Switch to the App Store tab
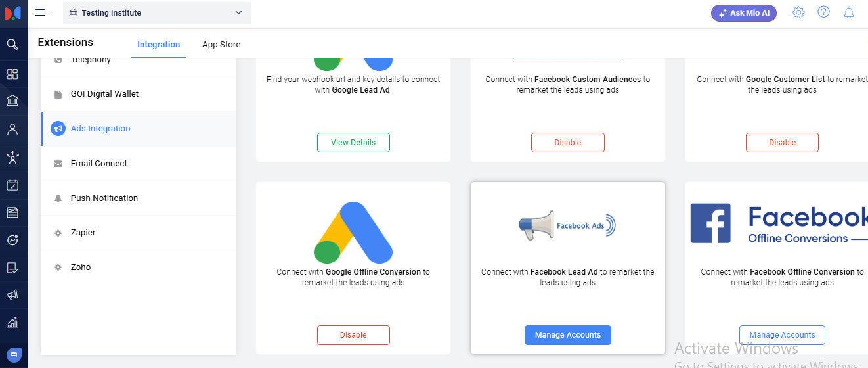 tap(221, 45)
